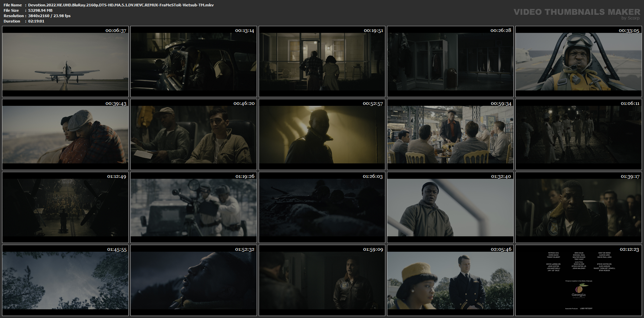Click the Devotion.2022 .mkv file name text
Image resolution: width=644 pixels, height=318 pixels.
[x=121, y=5]
